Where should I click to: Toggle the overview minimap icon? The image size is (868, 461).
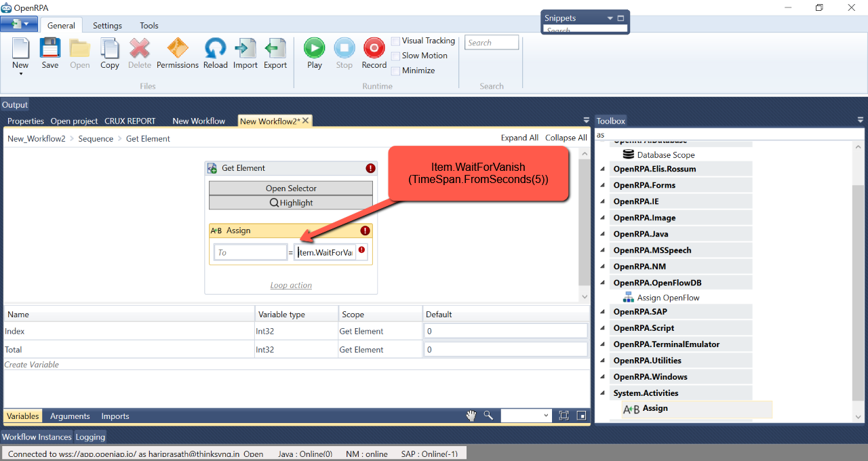[581, 416]
